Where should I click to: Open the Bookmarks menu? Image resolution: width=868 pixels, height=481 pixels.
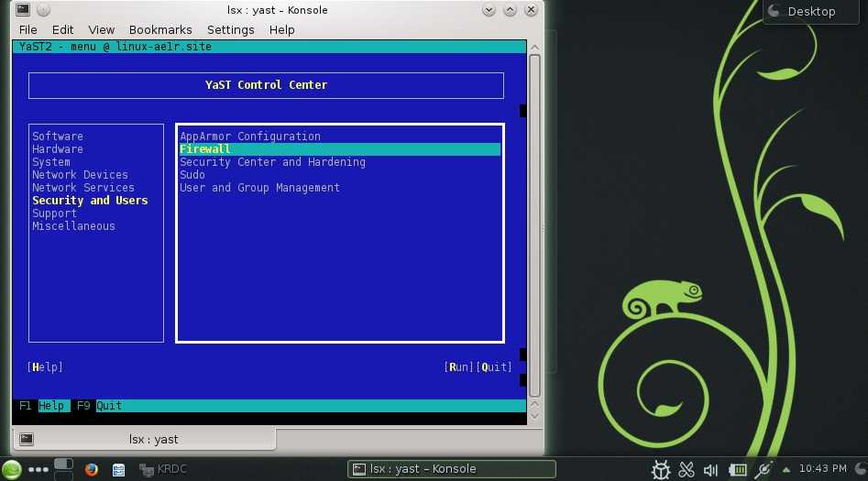point(160,30)
